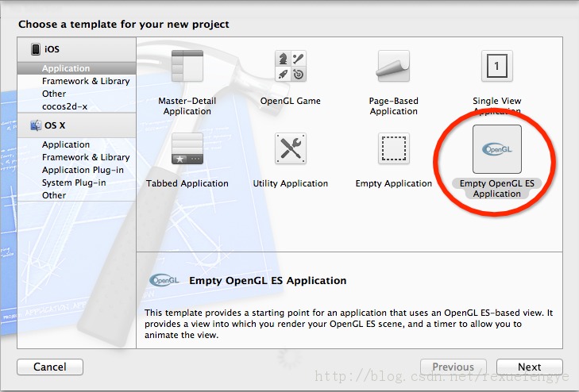Screen dimensions: 579x392
Task: Click the OS X Finder icon in sidebar
Action: coord(36,125)
